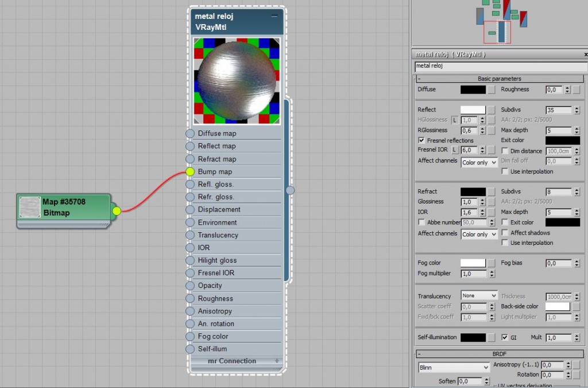Viewport: 588px width, 388px height.
Task: Open the Reflect white color swatch
Action: click(473, 110)
